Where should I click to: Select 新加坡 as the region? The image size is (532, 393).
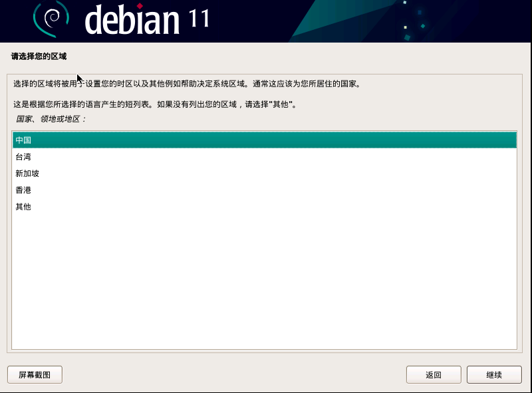click(x=264, y=174)
